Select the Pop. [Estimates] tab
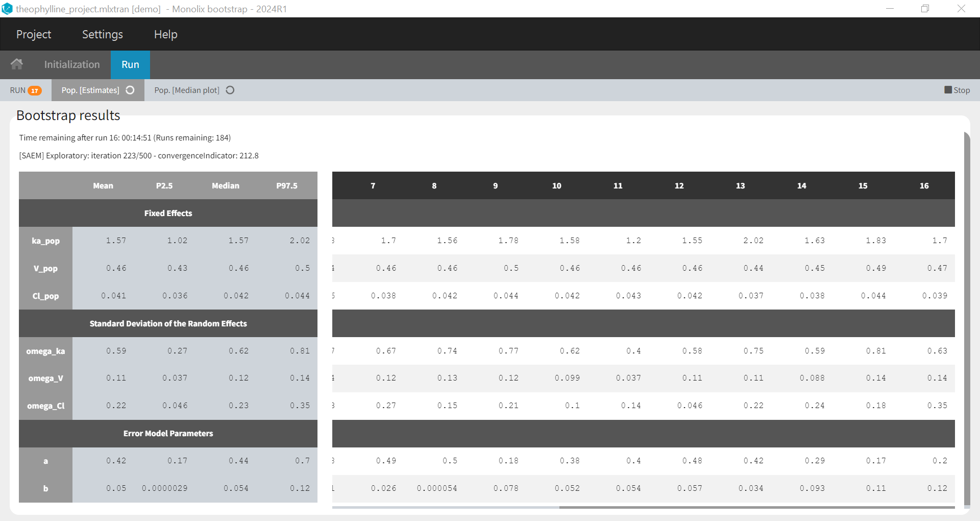Image resolution: width=980 pixels, height=521 pixels. click(90, 90)
